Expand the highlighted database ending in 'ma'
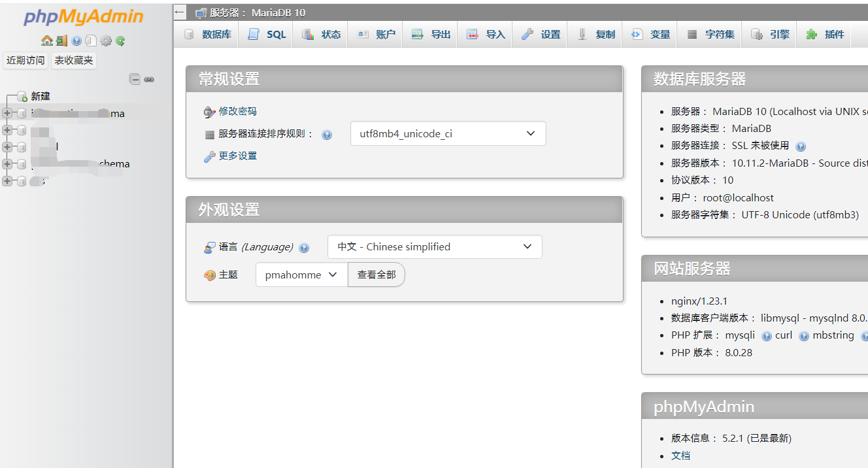This screenshot has height=468, width=868. [x=7, y=113]
